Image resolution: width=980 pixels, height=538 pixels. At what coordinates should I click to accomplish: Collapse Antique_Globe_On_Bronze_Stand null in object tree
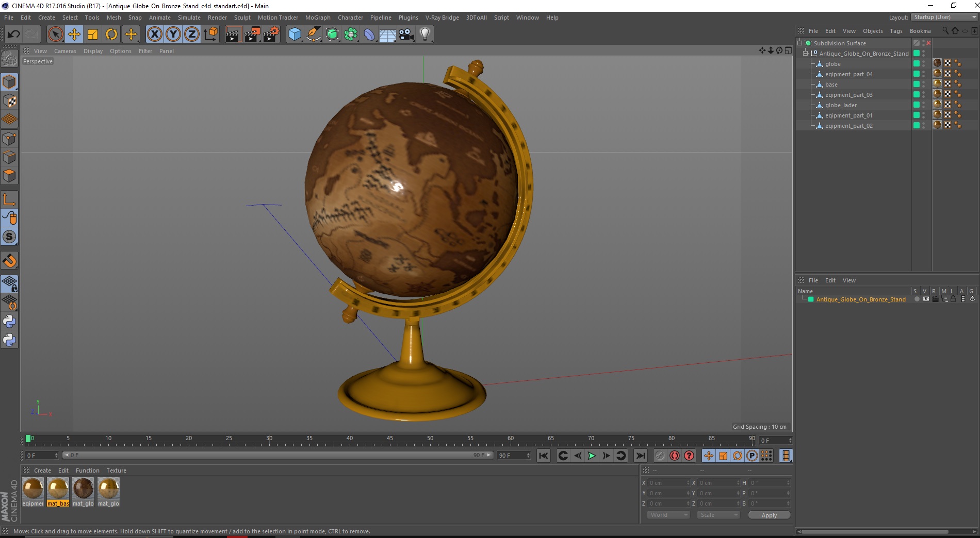[805, 53]
